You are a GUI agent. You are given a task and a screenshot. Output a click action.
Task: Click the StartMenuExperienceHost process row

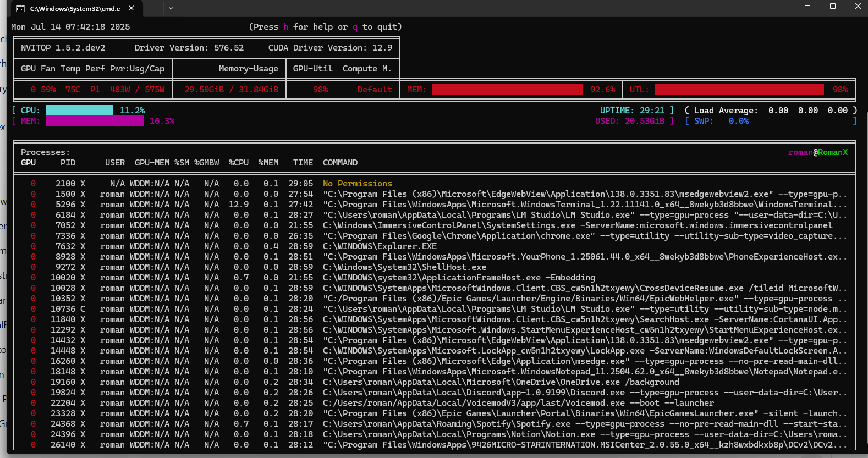click(x=435, y=330)
